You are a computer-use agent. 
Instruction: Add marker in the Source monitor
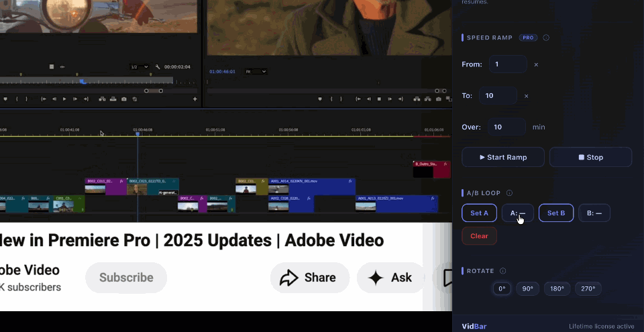[x=5, y=99]
